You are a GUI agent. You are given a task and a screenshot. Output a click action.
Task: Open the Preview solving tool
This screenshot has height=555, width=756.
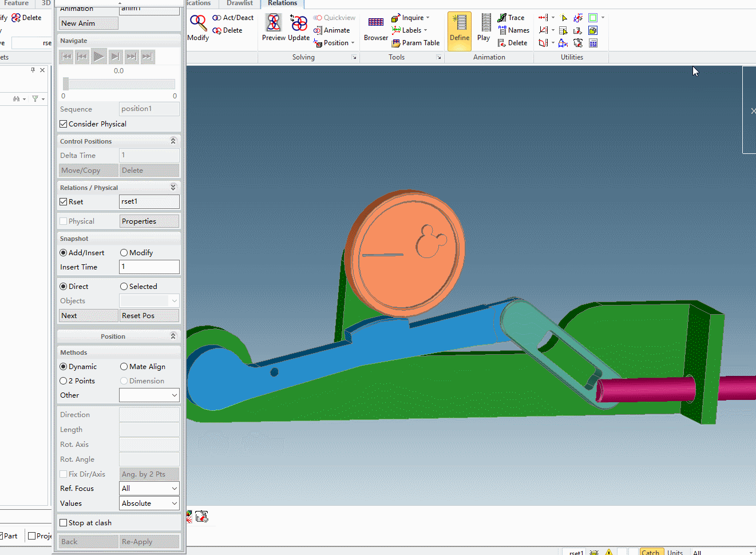(x=274, y=28)
